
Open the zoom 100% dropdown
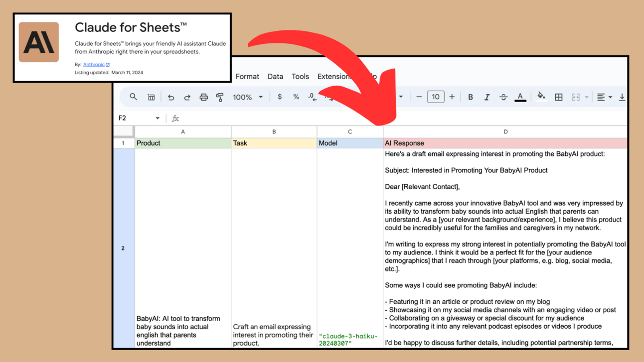coord(247,98)
